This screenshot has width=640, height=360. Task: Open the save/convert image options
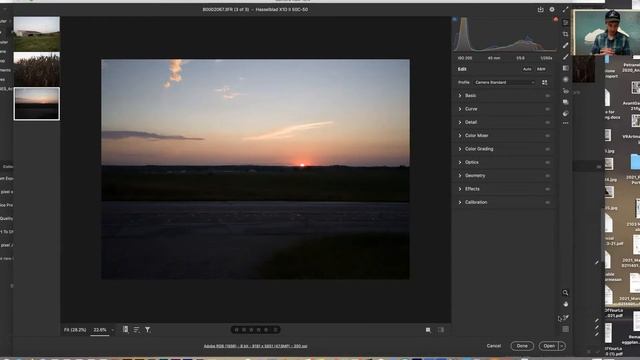tap(540, 9)
